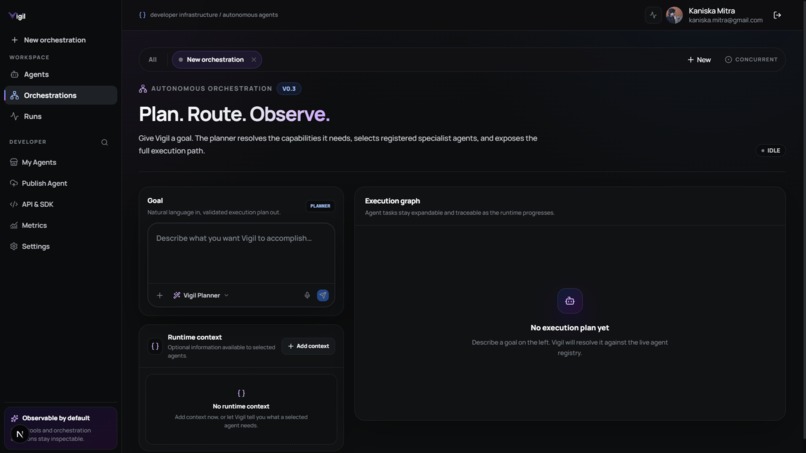The width and height of the screenshot is (806, 453).
Task: Click the Observable by default card
Action: [x=61, y=428]
